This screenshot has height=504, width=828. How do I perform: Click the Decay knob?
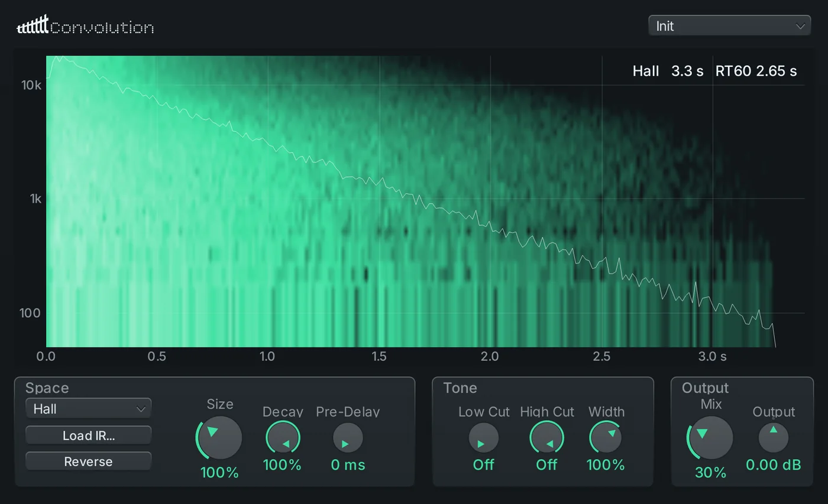(283, 438)
